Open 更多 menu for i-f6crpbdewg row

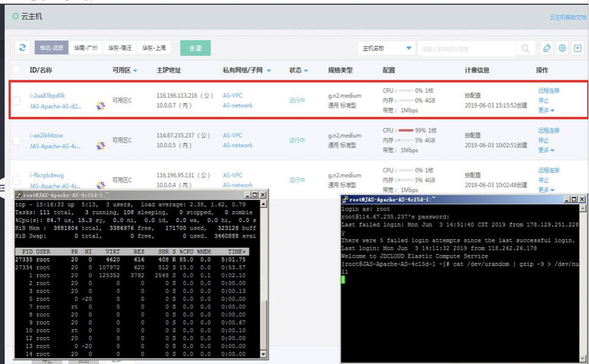tap(546, 190)
